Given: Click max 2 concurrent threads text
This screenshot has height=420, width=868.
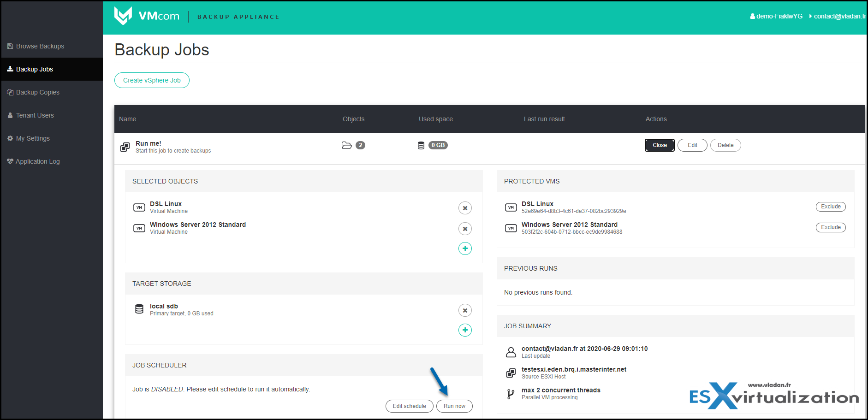Looking at the screenshot, I should click(x=561, y=390).
